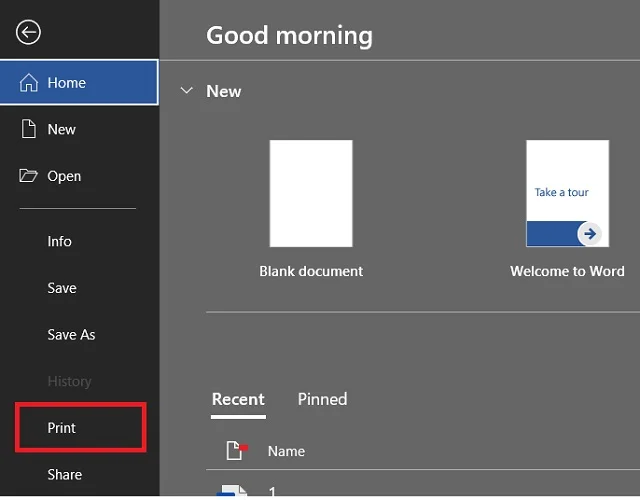Choose Save As in the sidebar

tap(71, 335)
